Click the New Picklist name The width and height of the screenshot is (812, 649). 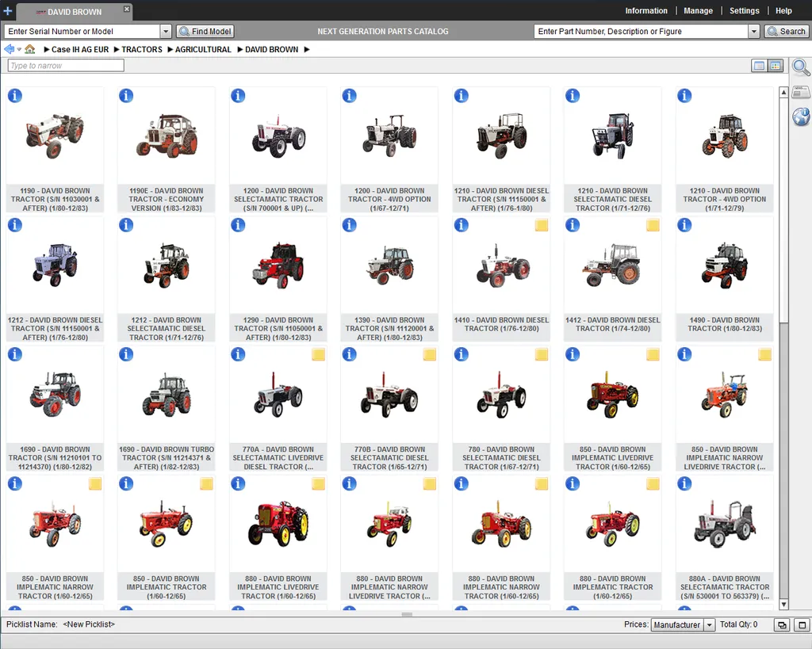pyautogui.click(x=89, y=624)
